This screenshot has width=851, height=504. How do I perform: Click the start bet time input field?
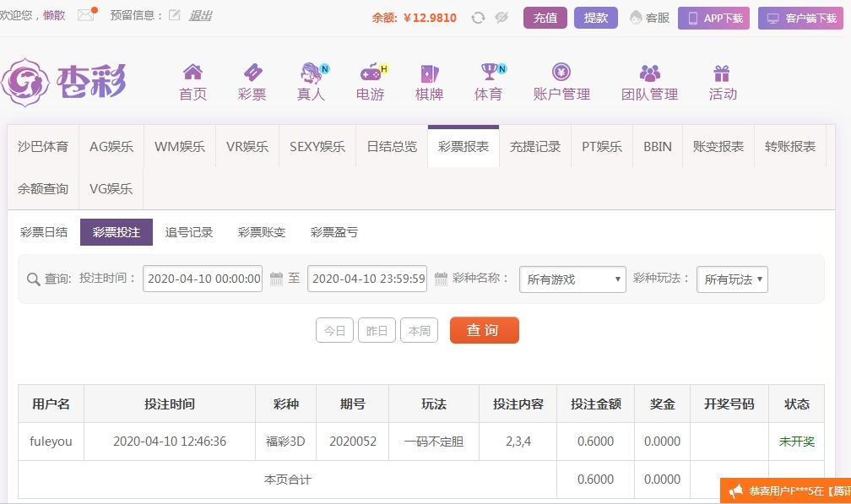point(203,279)
